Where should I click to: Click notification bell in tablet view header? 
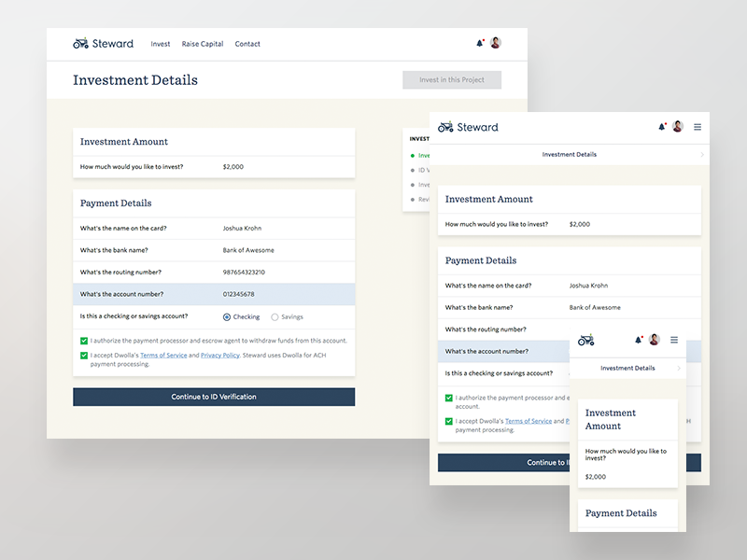(x=662, y=127)
